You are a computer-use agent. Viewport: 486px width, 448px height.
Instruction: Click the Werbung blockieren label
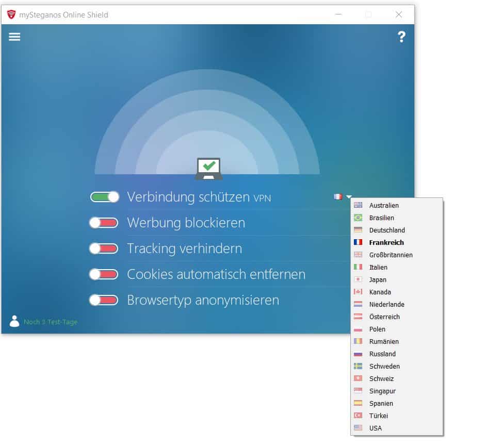[186, 223]
